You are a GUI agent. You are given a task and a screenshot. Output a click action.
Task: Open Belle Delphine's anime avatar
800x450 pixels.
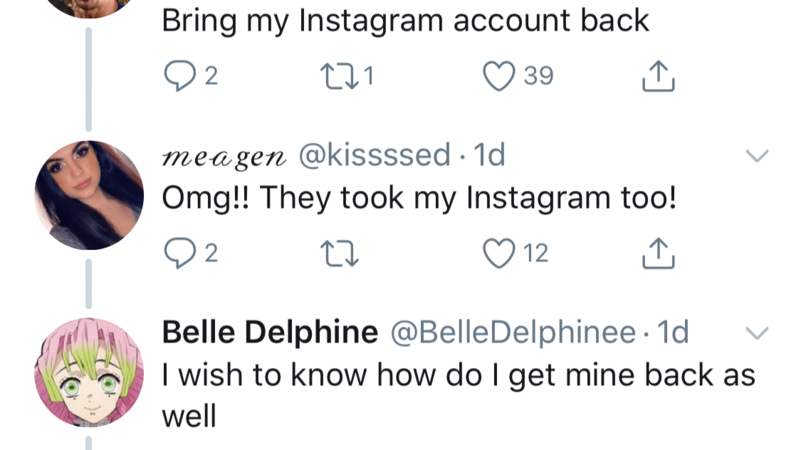tap(89, 373)
